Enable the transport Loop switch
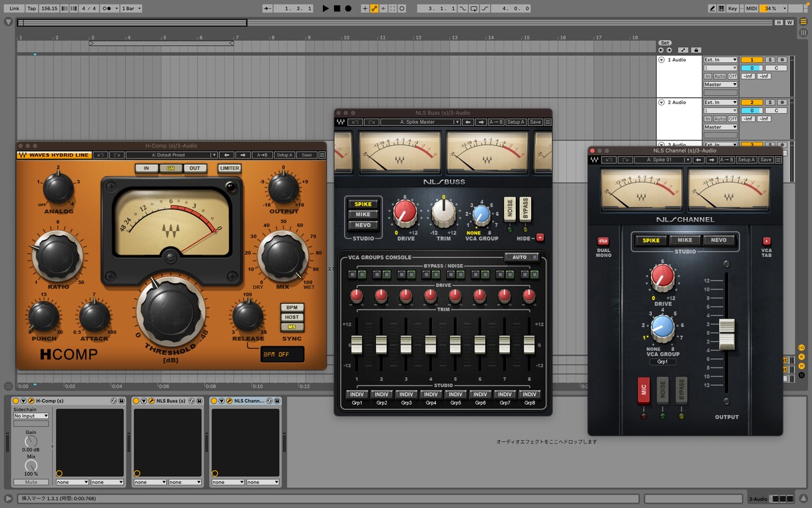812x508 pixels. coord(474,9)
